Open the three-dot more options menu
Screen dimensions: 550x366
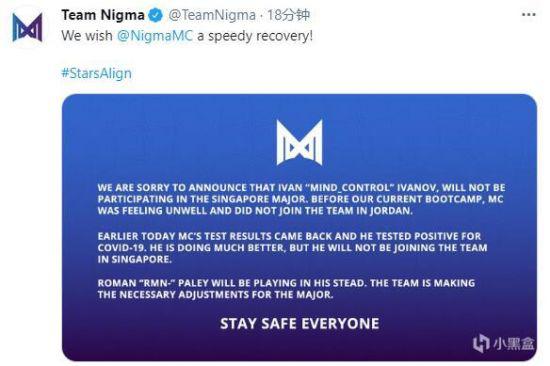pyautogui.click(x=528, y=15)
